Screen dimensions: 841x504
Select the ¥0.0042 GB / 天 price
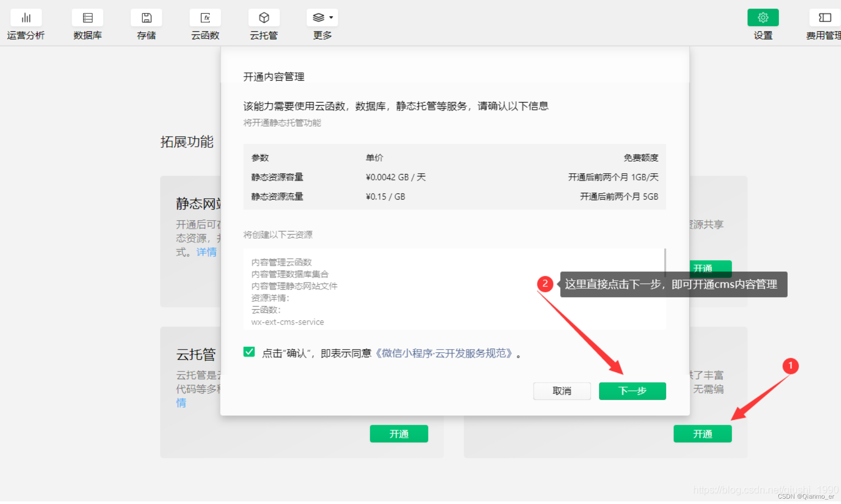396,177
